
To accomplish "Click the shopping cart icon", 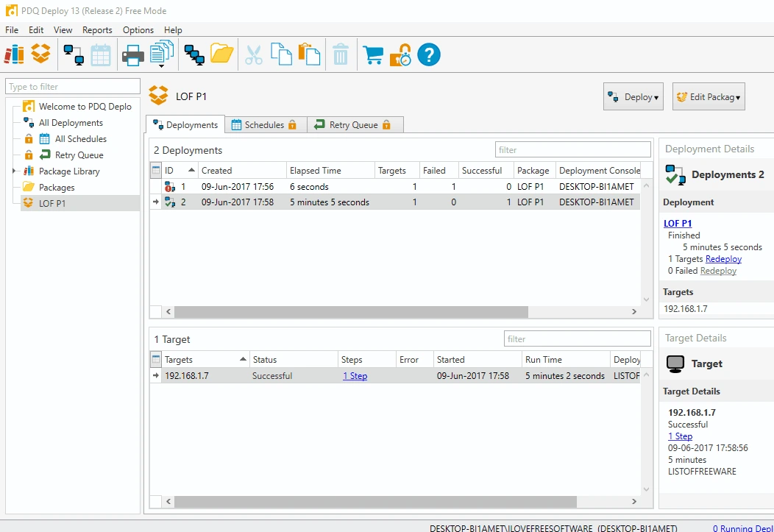I will tap(373, 54).
